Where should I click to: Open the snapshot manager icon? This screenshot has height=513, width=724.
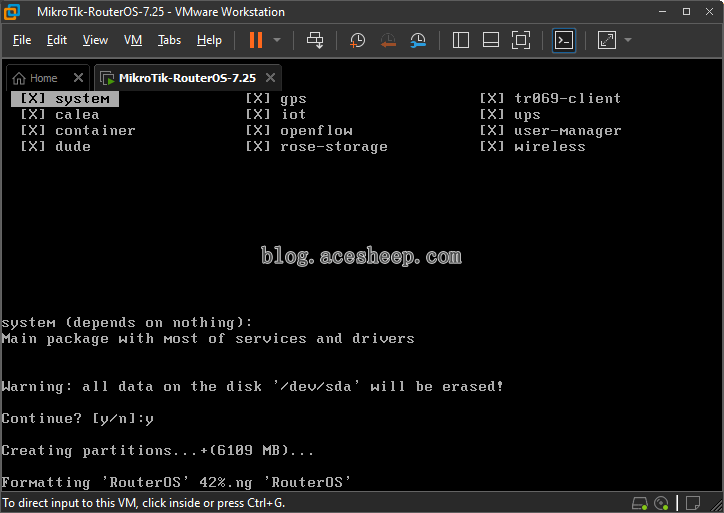[x=418, y=40]
